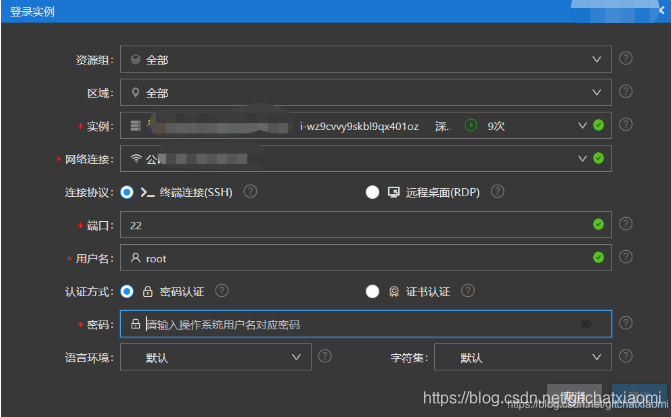This screenshot has width=671, height=417.
Task: Click the user icon in 用户名 field
Action: (136, 258)
